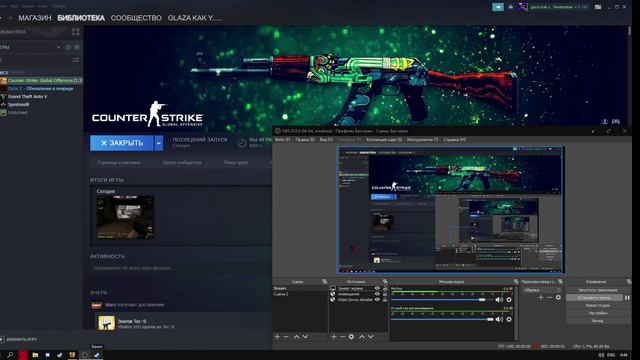Open Steam store page link
This screenshot has width=640, height=360.
click(119, 162)
